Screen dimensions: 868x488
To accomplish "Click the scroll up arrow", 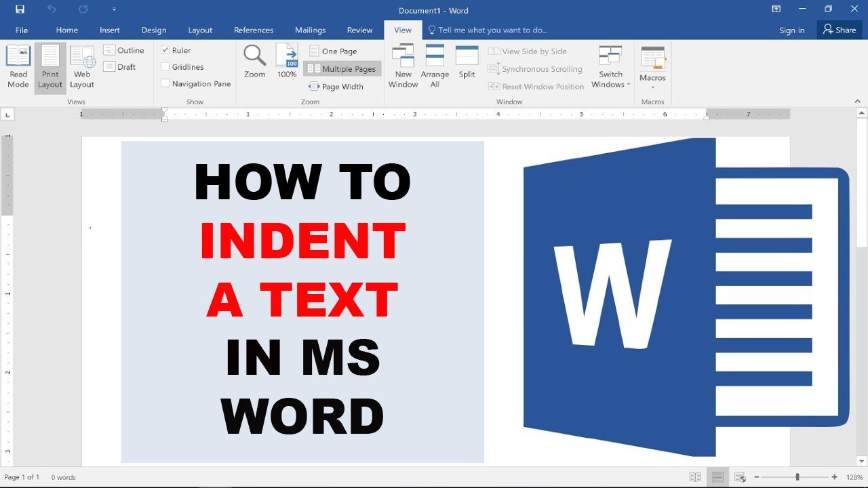I will point(862,113).
